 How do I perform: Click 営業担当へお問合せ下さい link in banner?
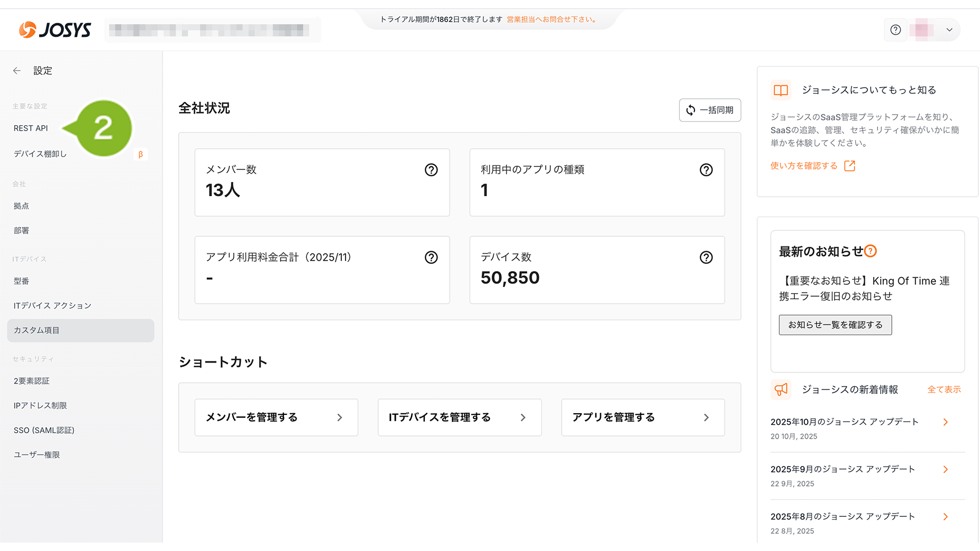(x=551, y=19)
